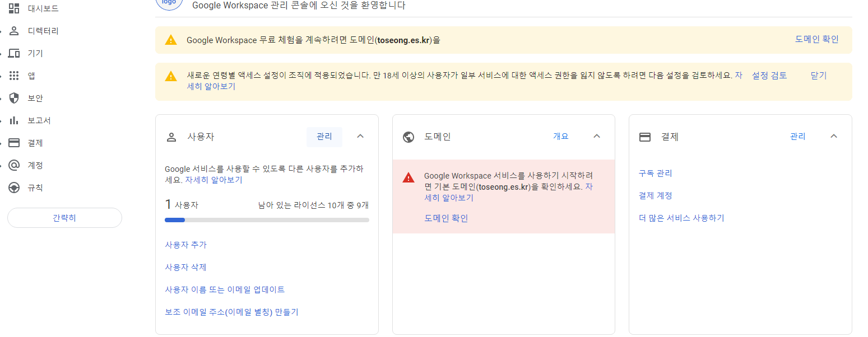The height and width of the screenshot is (337, 868).
Task: Click 설정 검토 in age access banner
Action: coord(769,75)
